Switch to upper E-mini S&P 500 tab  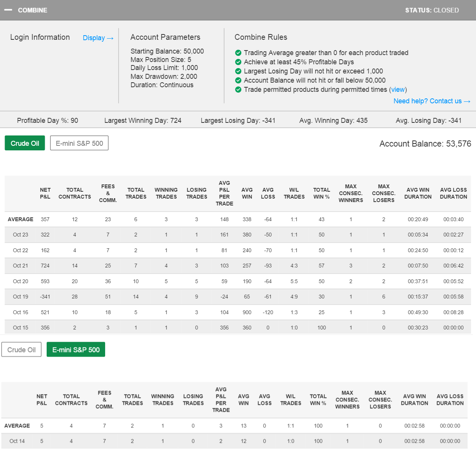click(x=79, y=143)
